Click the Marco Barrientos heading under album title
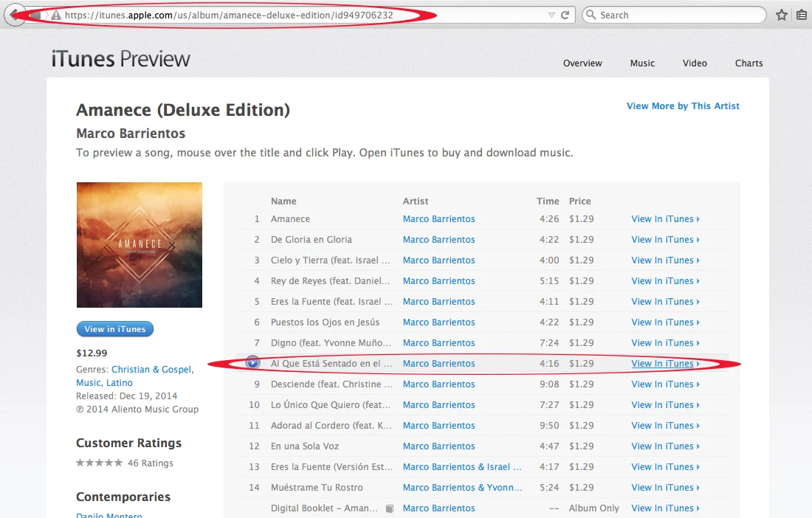 click(x=131, y=134)
